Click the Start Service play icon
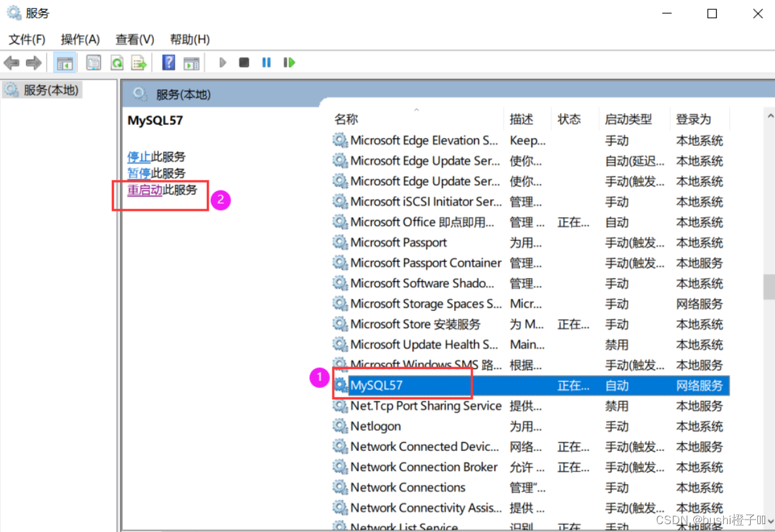775x532 pixels. click(223, 63)
